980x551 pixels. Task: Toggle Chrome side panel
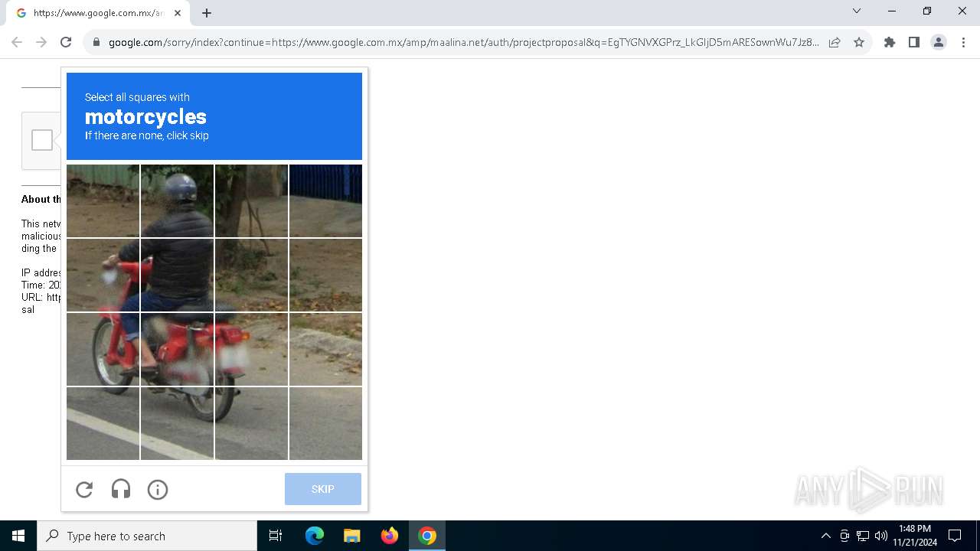(x=914, y=42)
